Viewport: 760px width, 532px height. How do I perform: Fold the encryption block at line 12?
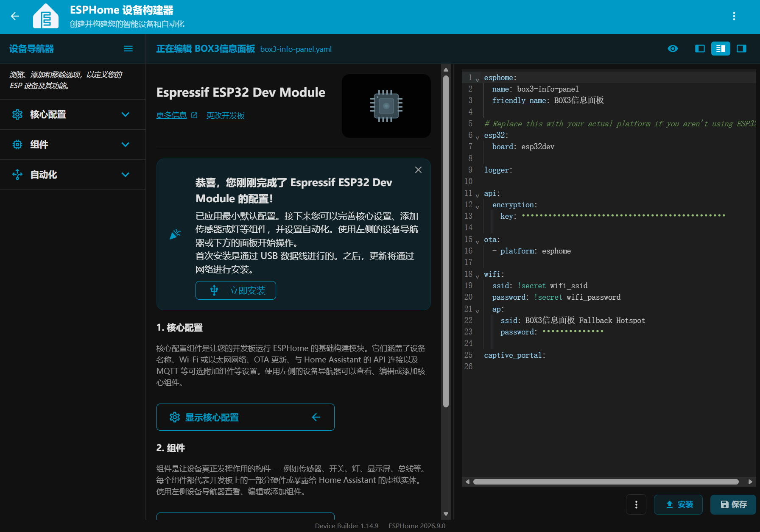pos(478,206)
